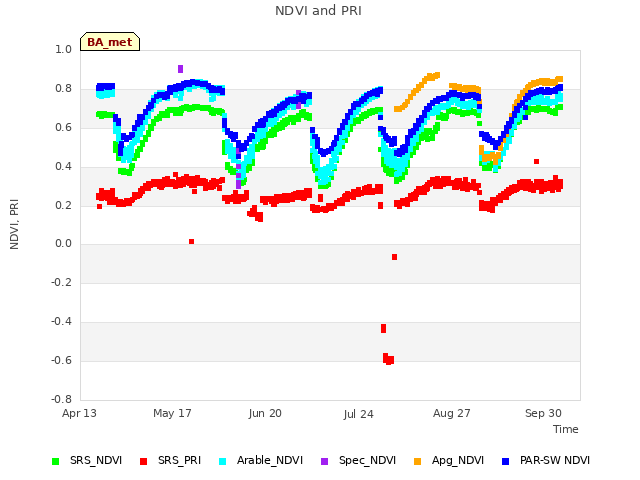Viewport: 640px width, 480px height.
Task: Click the Sep 30 x-axis tick label
Action: (x=543, y=413)
